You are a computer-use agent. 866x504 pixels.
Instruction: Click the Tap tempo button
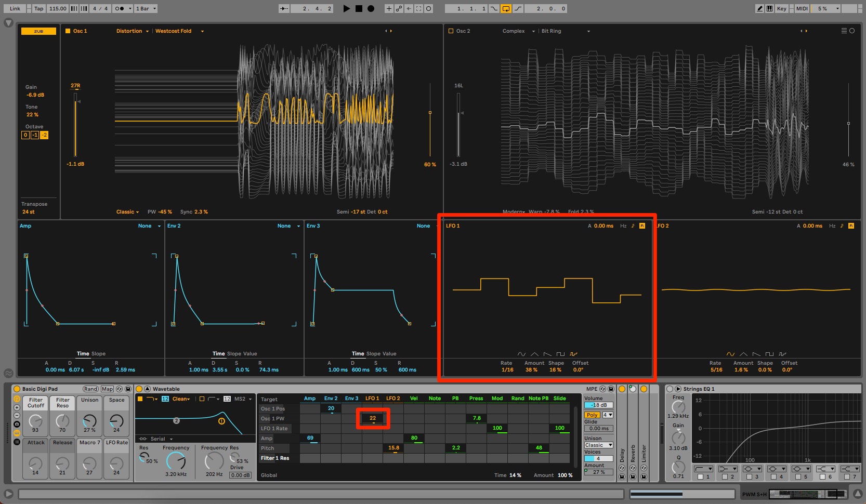click(39, 8)
